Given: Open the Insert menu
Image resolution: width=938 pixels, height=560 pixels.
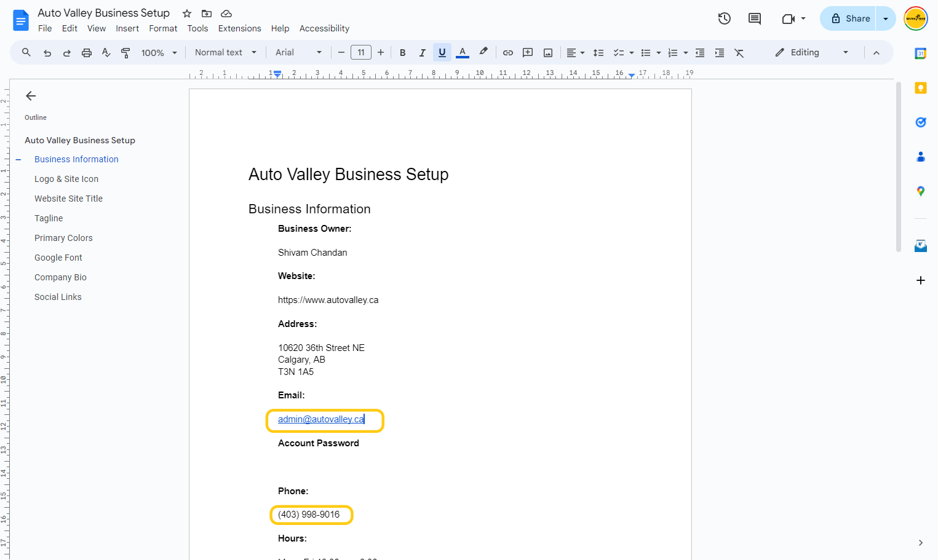Looking at the screenshot, I should (x=127, y=28).
